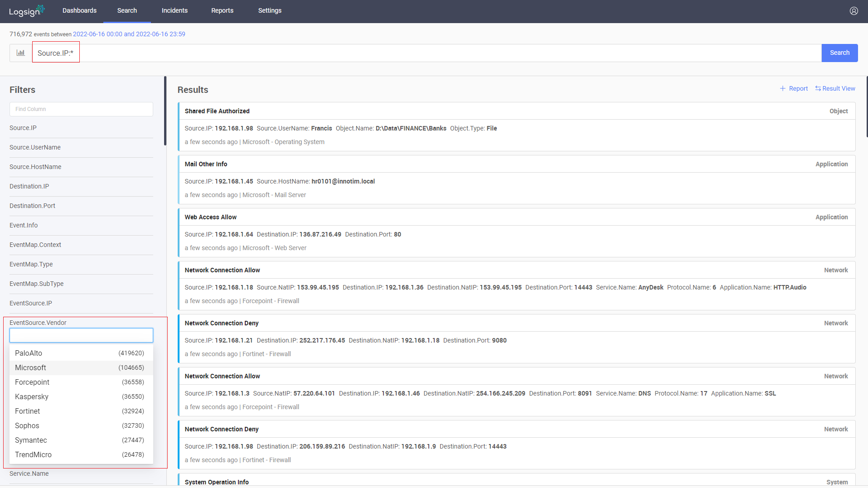
Task: Click Object category label on first result
Action: (839, 111)
